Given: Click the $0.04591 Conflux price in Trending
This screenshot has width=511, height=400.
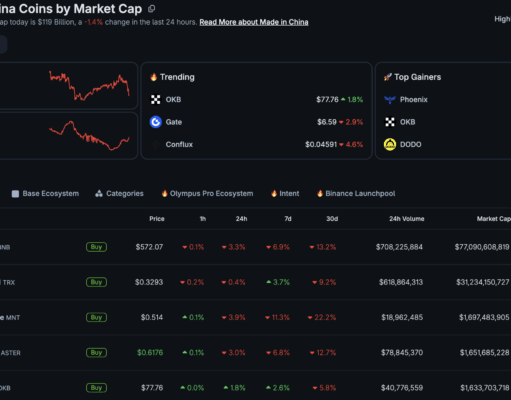Looking at the screenshot, I should (321, 144).
